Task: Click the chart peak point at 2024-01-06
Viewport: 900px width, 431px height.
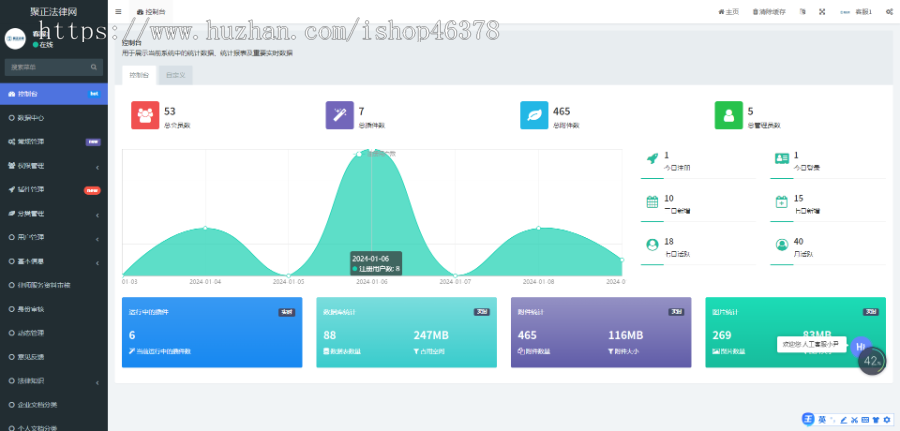Action: (371, 150)
